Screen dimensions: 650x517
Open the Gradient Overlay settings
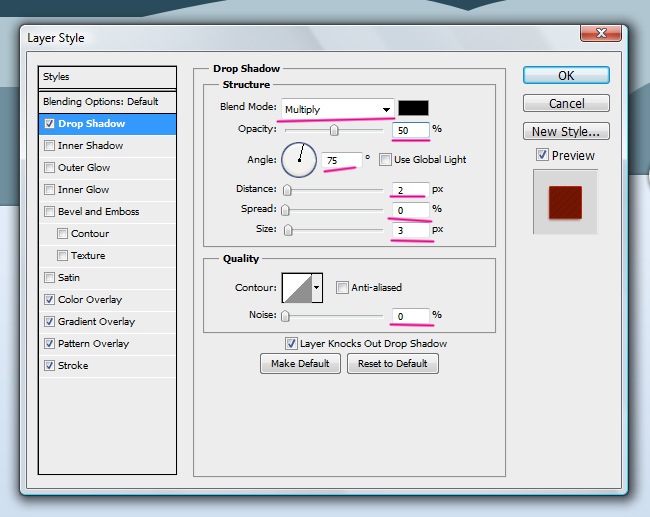point(96,322)
